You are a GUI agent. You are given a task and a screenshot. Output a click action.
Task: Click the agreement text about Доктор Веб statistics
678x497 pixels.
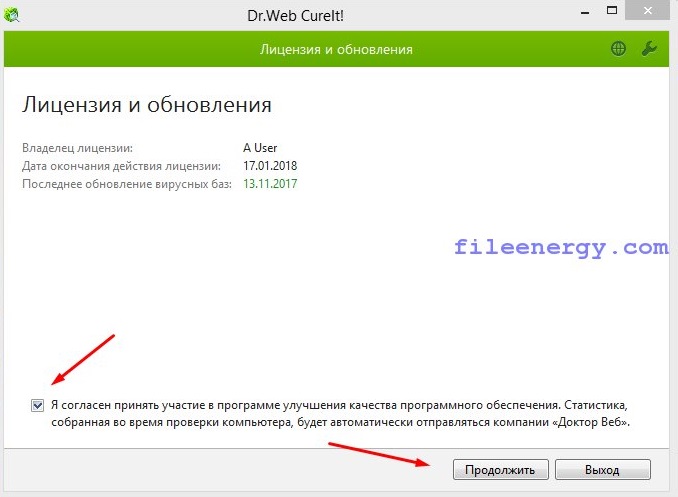click(x=340, y=414)
